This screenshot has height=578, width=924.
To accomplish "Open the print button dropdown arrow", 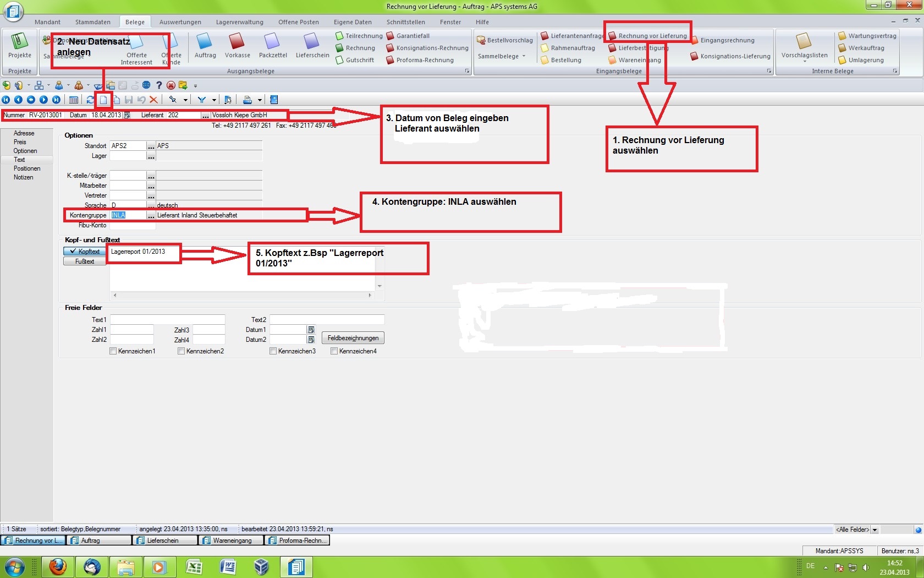I will 260,100.
